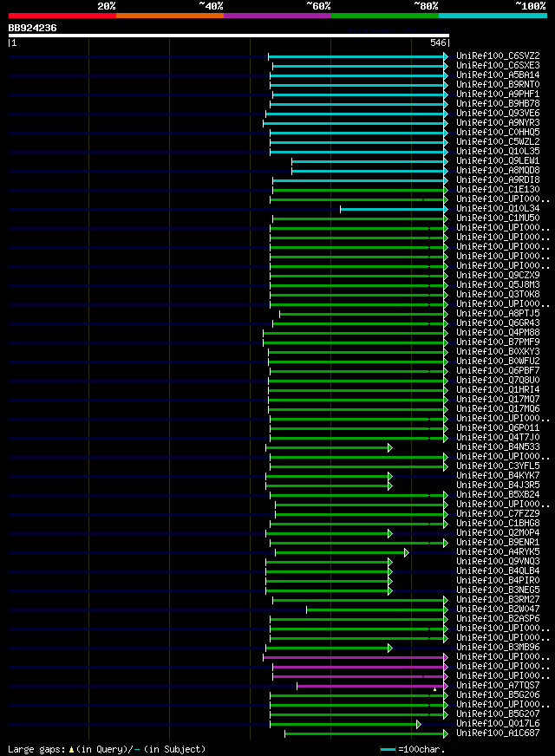Open hit UniRef100_A9PHF1

pos(498,94)
